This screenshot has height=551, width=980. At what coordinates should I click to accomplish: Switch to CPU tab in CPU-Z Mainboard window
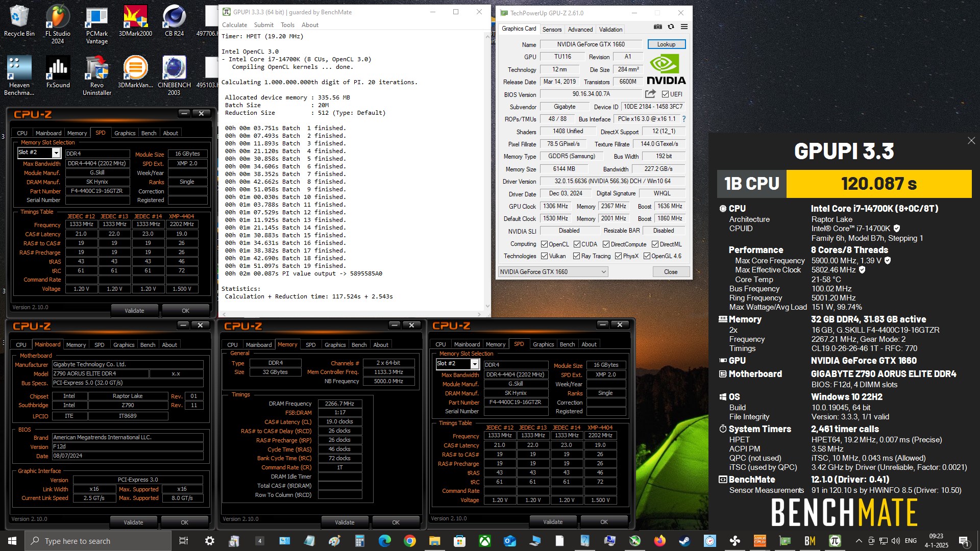[x=21, y=345]
